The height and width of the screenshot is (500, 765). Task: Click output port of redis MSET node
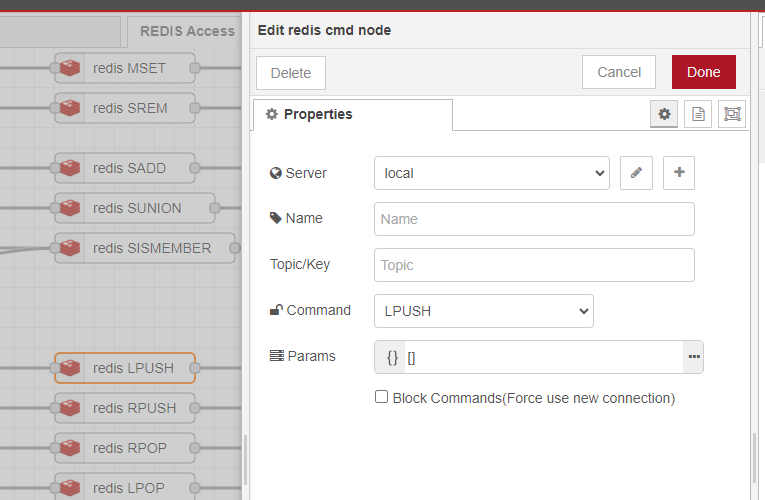(195, 68)
